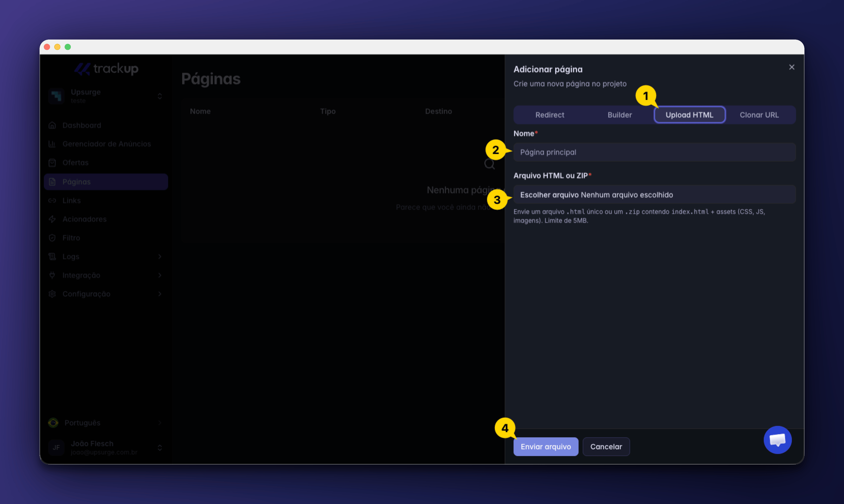Click the Nome column header

tap(200, 112)
